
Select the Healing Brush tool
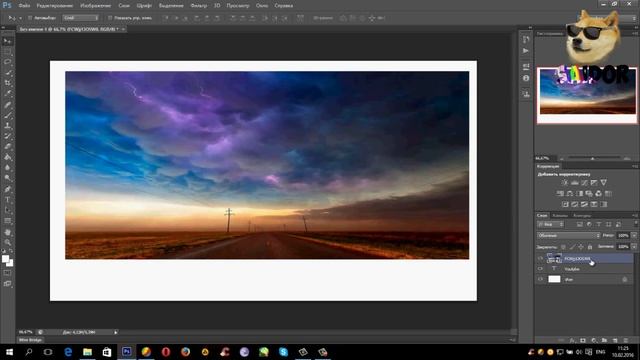coord(7,104)
